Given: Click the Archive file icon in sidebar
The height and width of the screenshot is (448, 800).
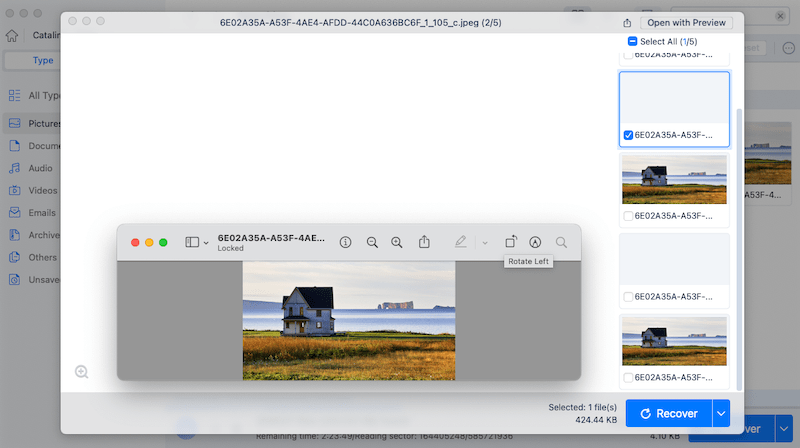Looking at the screenshot, I should click(15, 235).
